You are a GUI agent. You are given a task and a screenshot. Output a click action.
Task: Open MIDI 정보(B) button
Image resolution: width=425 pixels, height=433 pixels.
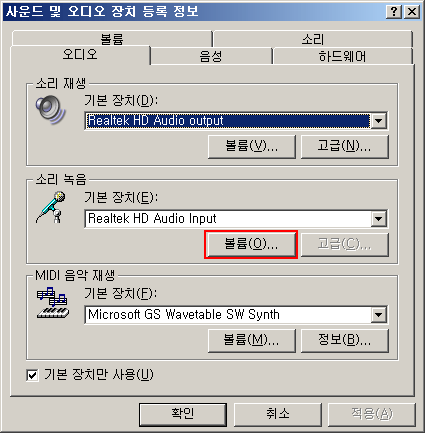pos(345,340)
